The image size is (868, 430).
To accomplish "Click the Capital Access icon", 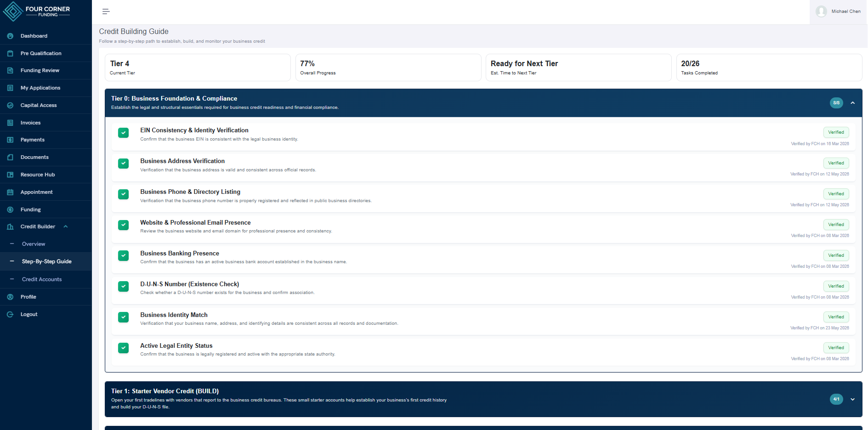I will [x=10, y=105].
